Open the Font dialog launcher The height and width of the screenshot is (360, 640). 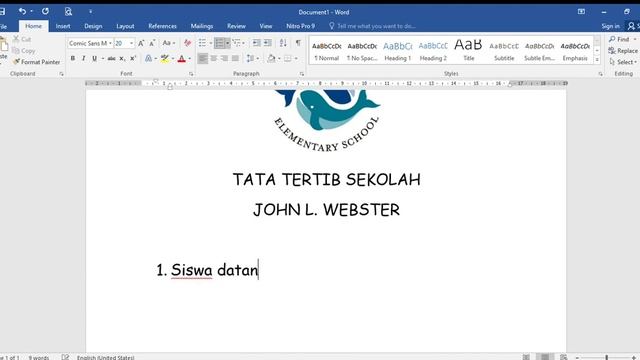191,74
